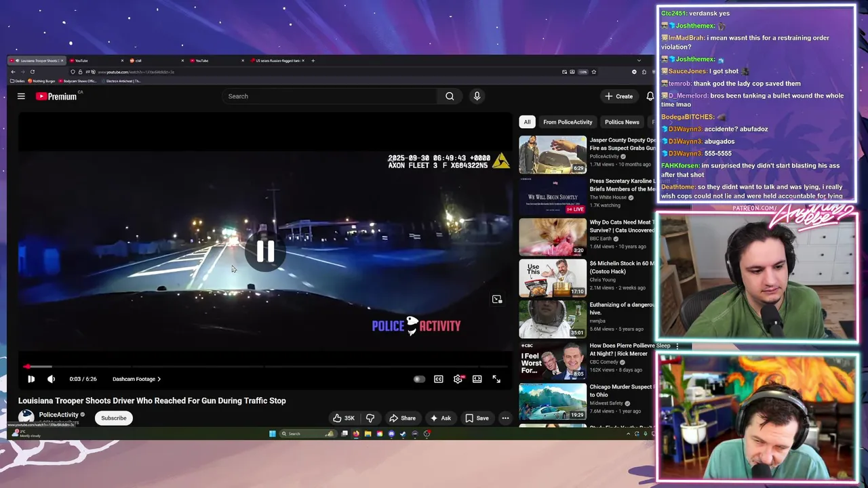The height and width of the screenshot is (488, 868).
Task: Open the Create menu button
Action: pos(619,96)
